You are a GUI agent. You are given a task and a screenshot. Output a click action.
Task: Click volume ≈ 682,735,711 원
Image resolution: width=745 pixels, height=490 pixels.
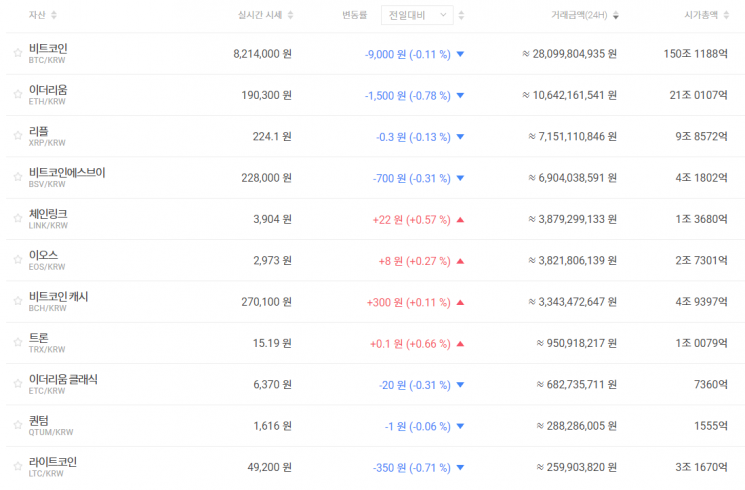pos(576,384)
